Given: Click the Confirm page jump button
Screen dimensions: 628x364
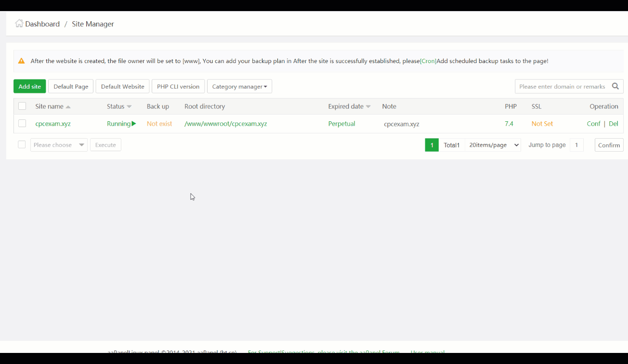Looking at the screenshot, I should pos(609,145).
